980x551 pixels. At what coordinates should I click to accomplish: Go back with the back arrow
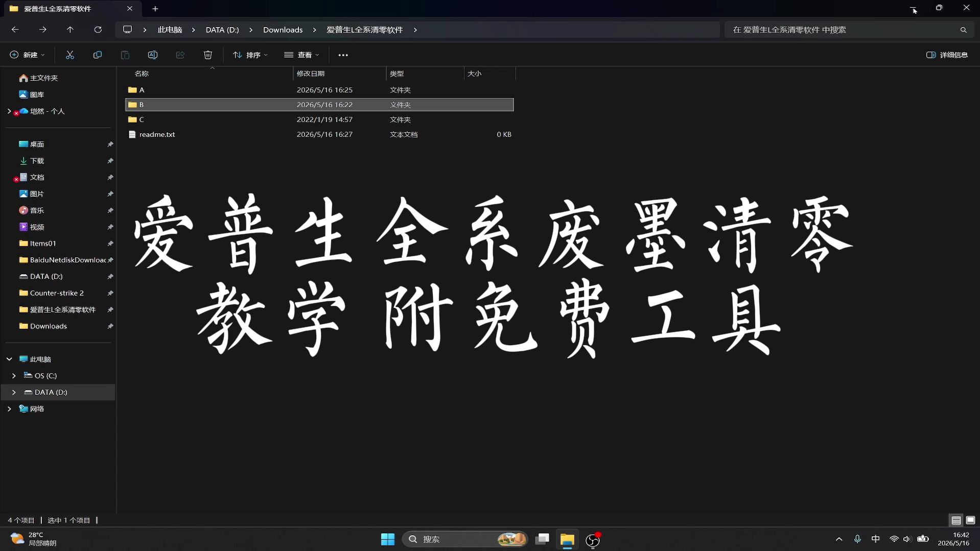click(x=15, y=30)
